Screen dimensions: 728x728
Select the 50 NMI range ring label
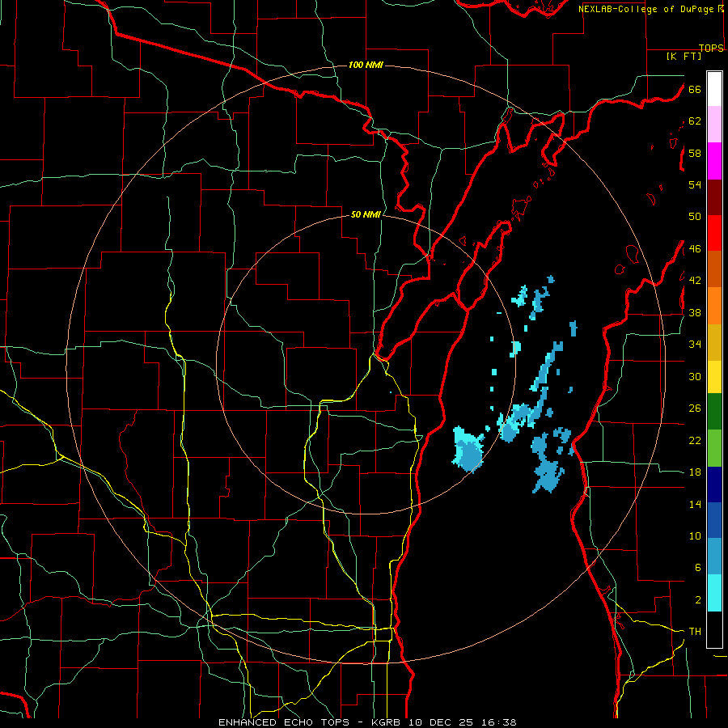point(366,214)
